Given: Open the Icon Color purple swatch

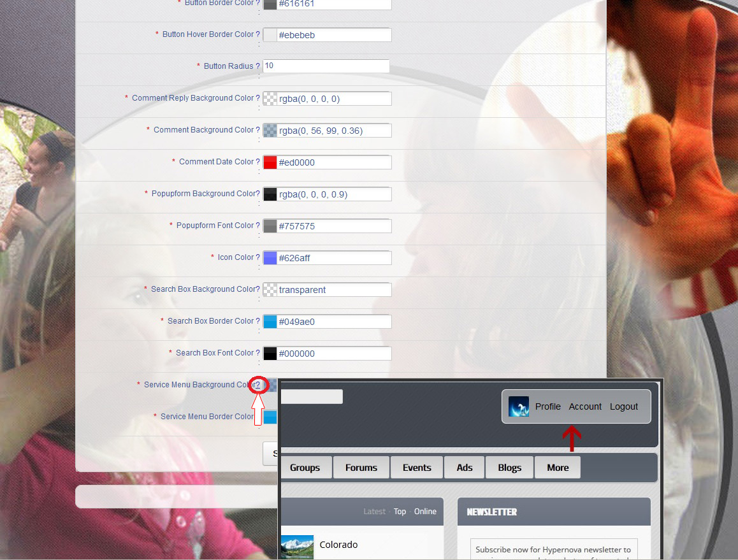Looking at the screenshot, I should click(270, 258).
